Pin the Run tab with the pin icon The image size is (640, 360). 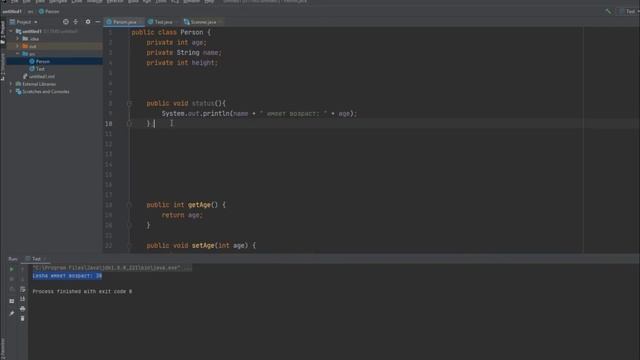tap(11, 313)
